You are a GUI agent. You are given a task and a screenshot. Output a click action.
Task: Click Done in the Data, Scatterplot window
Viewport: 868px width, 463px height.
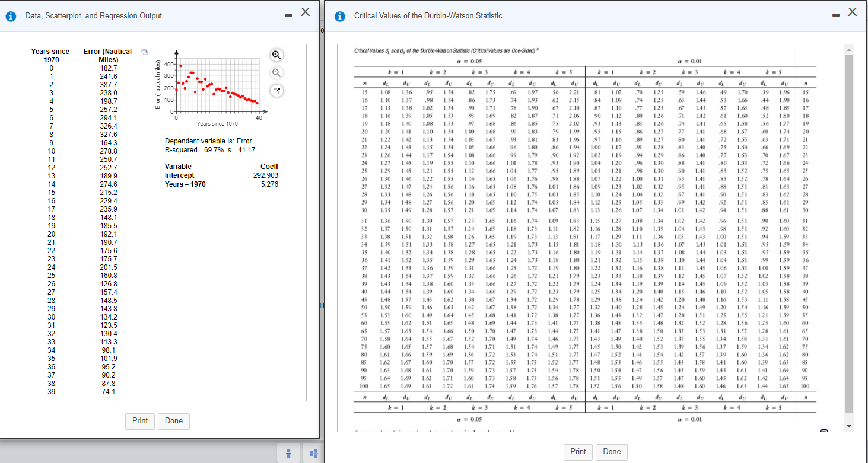click(174, 420)
